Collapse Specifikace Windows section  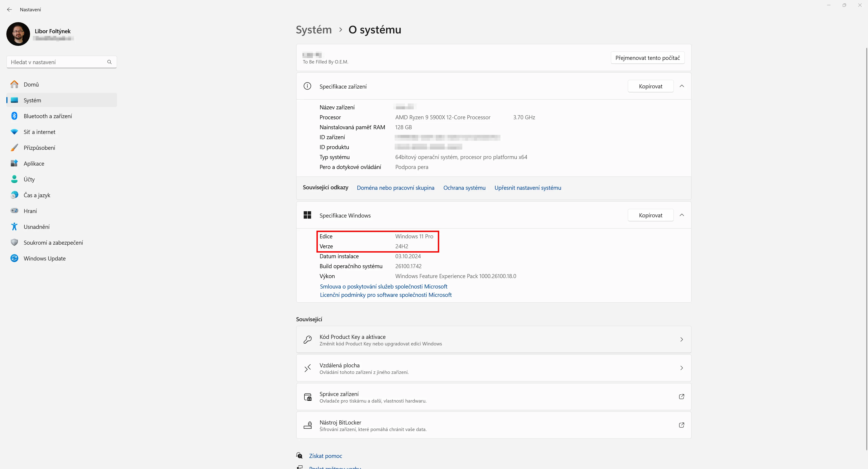682,215
